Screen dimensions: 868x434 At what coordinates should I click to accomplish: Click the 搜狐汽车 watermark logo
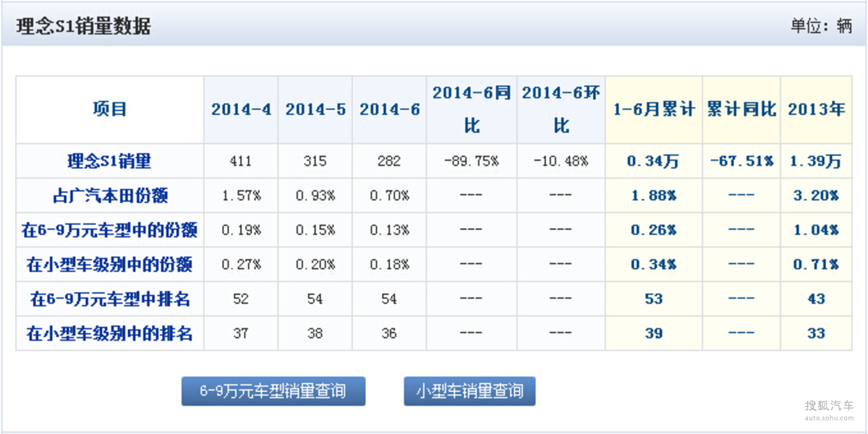point(828,409)
